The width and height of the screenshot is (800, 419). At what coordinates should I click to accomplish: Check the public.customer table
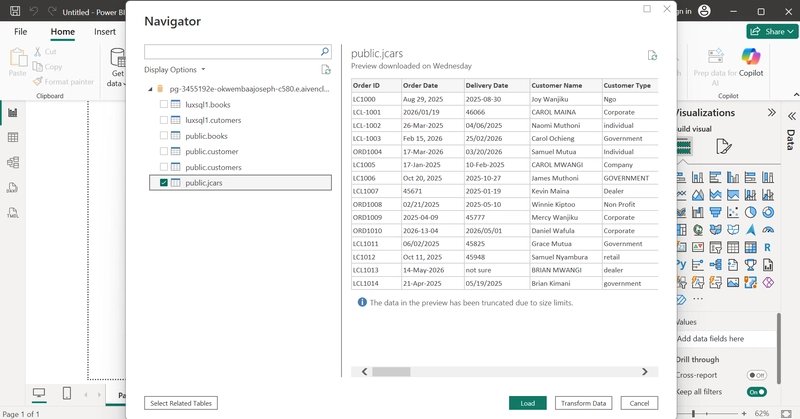click(x=164, y=151)
